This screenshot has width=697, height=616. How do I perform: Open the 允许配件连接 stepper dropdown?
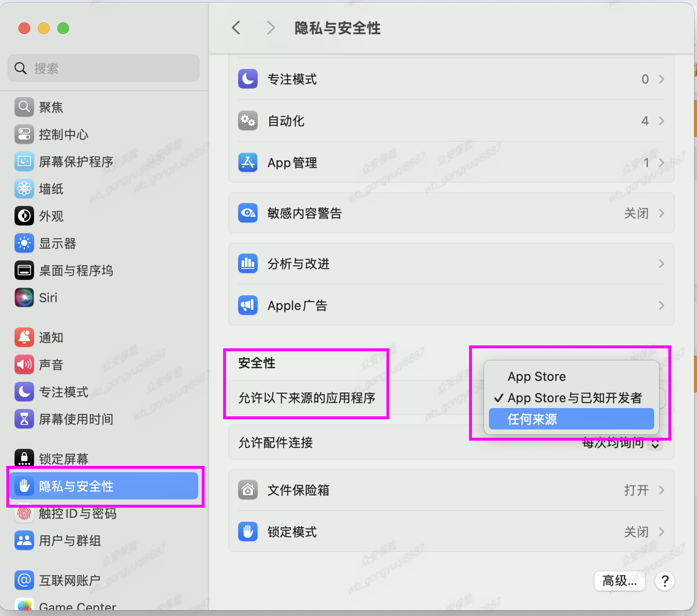(655, 443)
